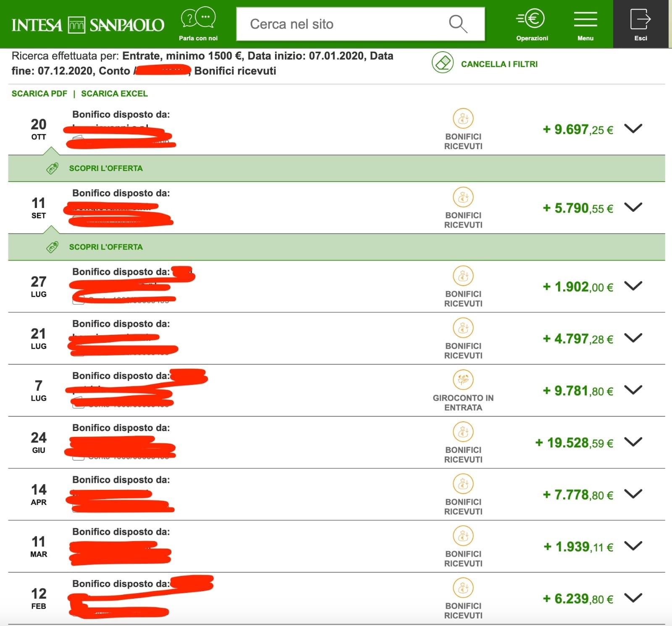672x626 pixels.
Task: Focus the Cerca nel sito search field
Action: coord(360,24)
